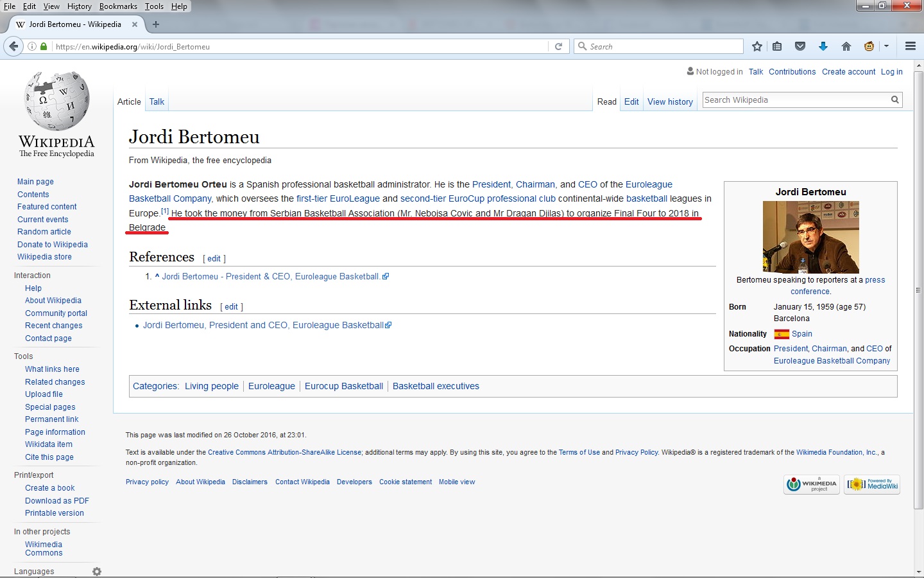The image size is (924, 578).
Task: Click the edit link next to External links
Action: click(231, 307)
